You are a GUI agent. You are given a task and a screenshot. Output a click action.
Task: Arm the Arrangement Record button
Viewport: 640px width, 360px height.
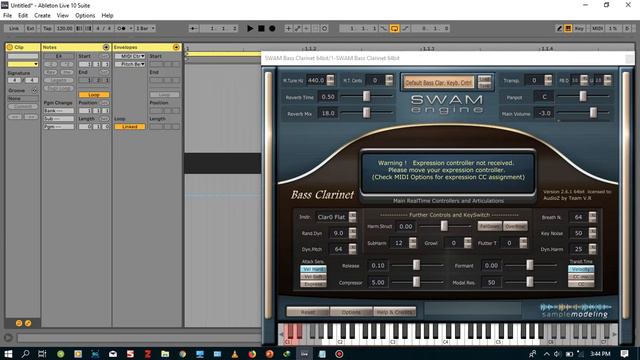point(272,29)
